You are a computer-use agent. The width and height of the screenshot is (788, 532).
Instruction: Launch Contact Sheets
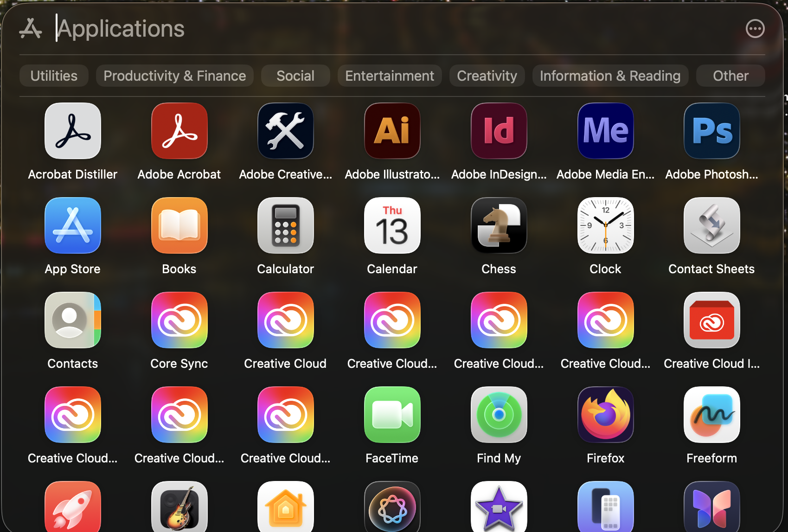pyautogui.click(x=712, y=225)
